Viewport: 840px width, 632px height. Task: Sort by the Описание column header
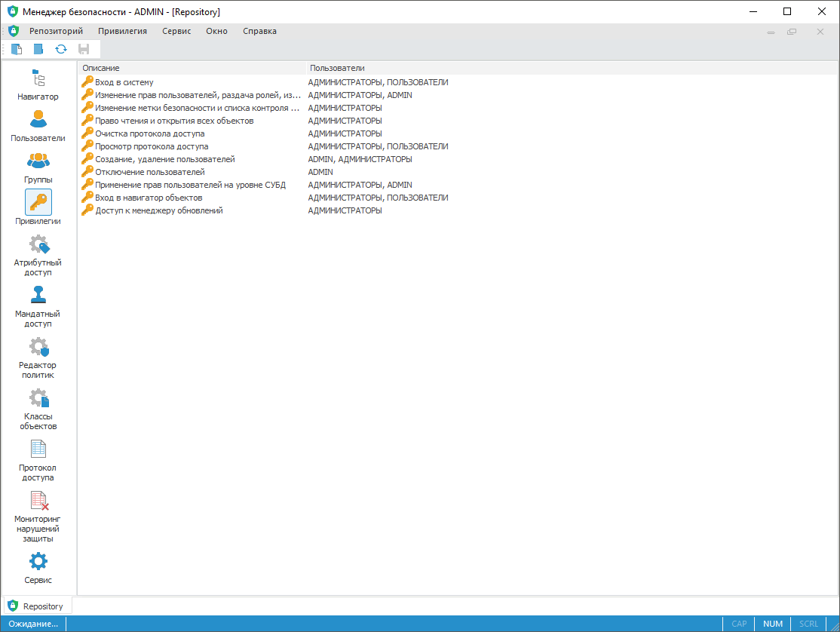192,68
